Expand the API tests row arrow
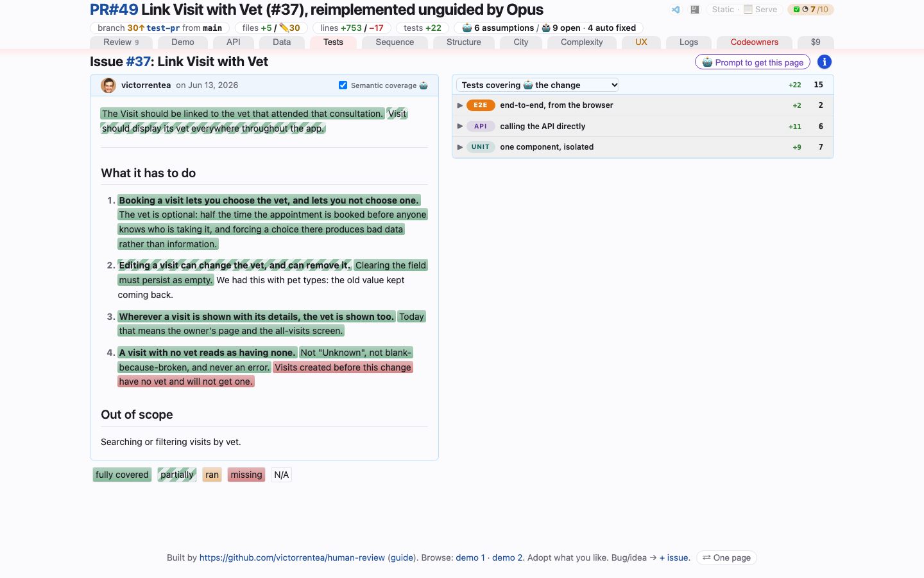 tap(460, 127)
